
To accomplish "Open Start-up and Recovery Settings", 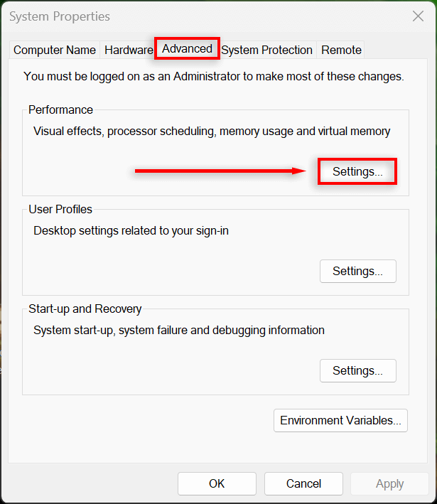I will pos(357,370).
